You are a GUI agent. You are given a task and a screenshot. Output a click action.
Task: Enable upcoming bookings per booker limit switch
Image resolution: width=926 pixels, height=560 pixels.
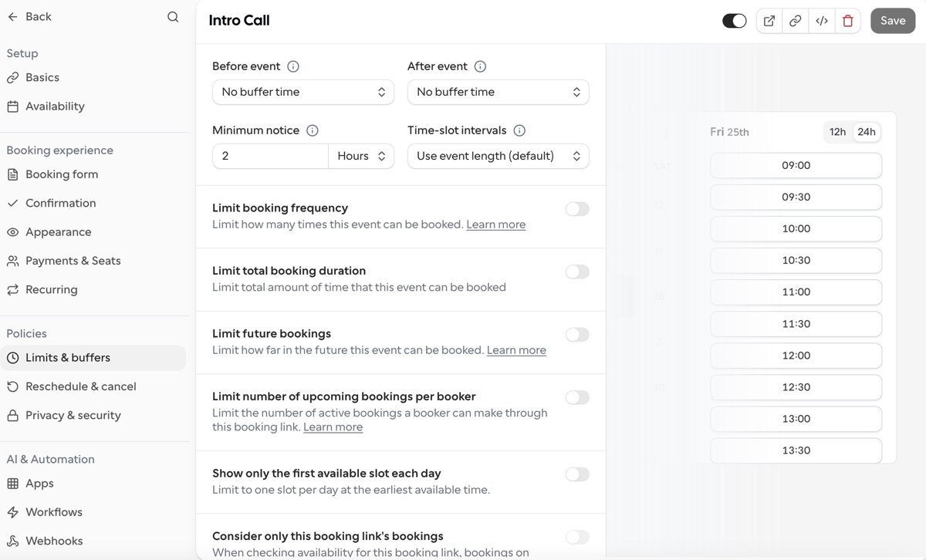(577, 397)
